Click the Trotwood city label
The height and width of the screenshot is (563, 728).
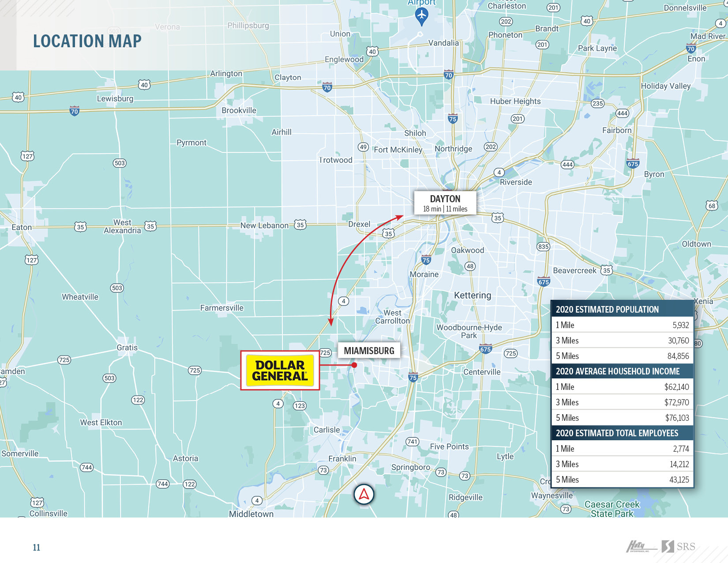coord(336,160)
